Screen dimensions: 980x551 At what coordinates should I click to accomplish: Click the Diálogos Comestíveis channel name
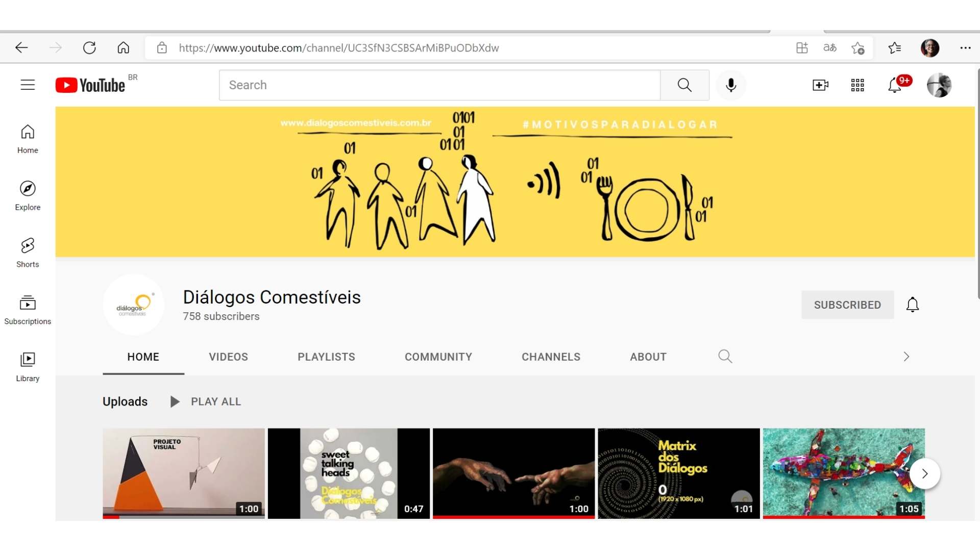point(272,297)
